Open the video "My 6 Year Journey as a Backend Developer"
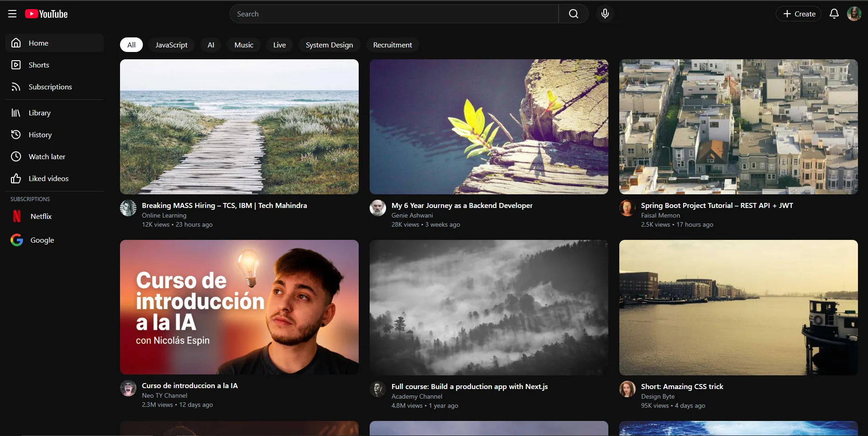868x436 pixels. [x=462, y=205]
